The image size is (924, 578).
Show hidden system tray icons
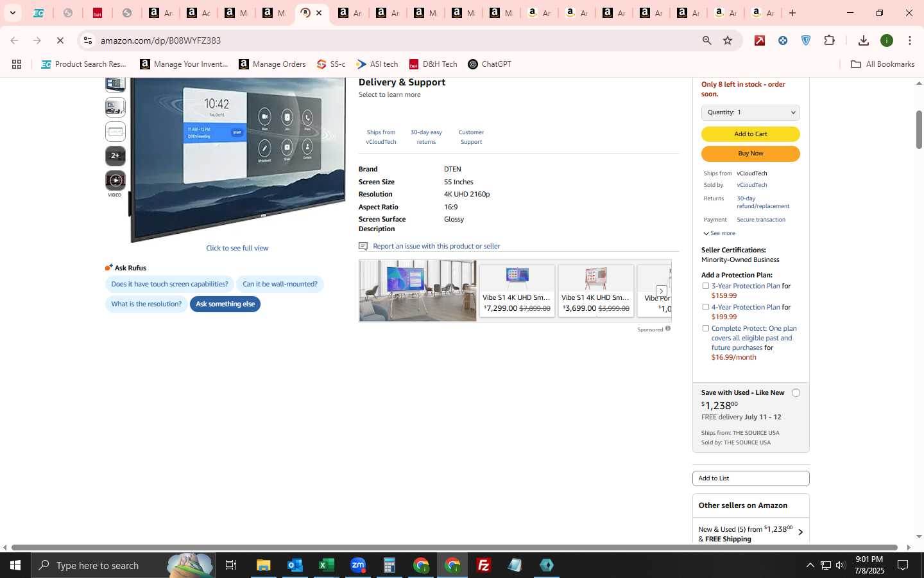coord(810,565)
